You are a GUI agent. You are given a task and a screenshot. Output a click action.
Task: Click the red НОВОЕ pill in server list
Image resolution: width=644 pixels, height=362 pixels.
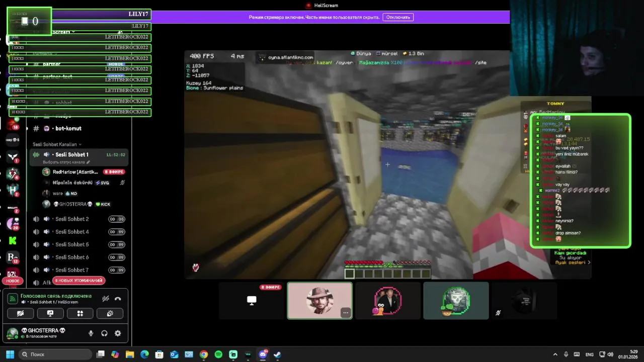point(13,281)
